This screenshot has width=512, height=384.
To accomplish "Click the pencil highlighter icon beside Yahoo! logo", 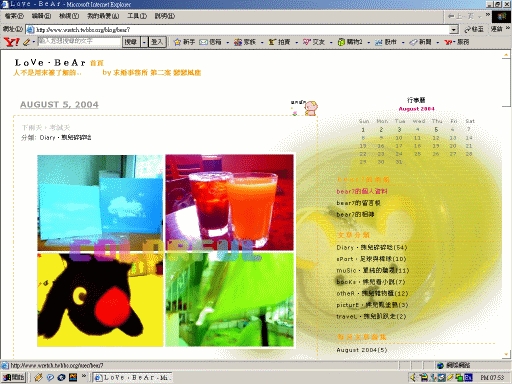I will pyautogui.click(x=26, y=42).
